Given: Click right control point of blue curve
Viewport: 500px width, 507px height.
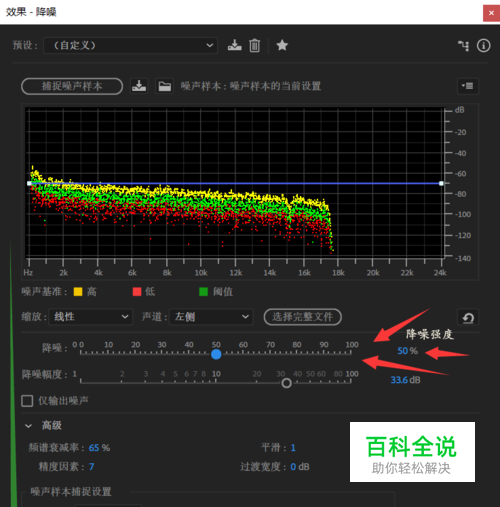Looking at the screenshot, I should click(441, 183).
